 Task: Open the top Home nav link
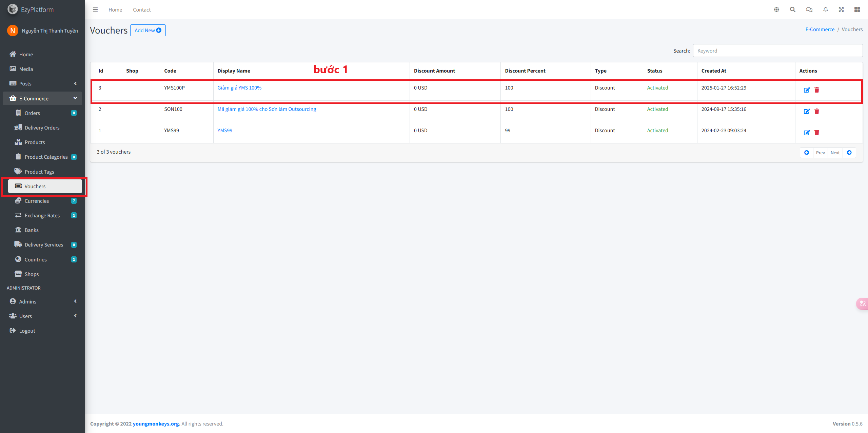point(115,10)
